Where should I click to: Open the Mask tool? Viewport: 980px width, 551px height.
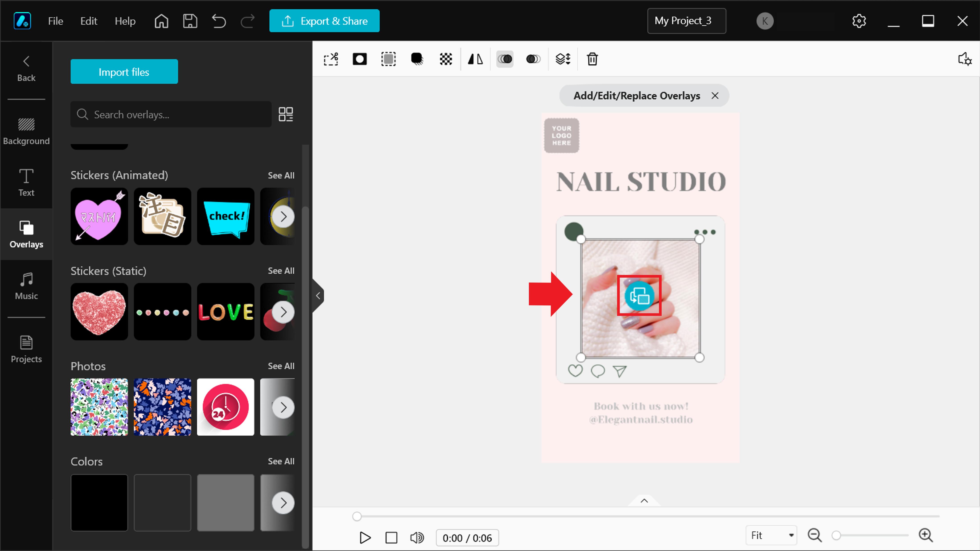click(360, 59)
